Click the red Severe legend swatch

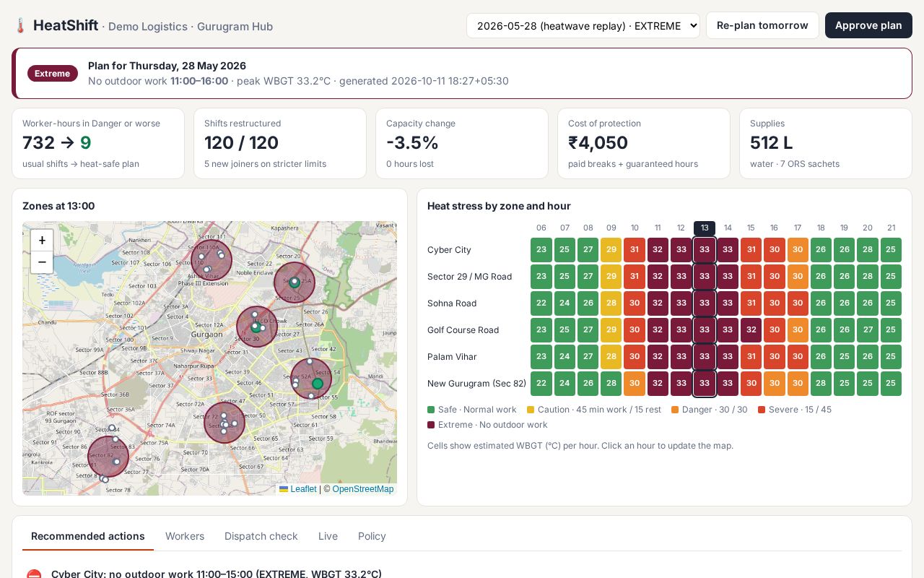pos(762,410)
